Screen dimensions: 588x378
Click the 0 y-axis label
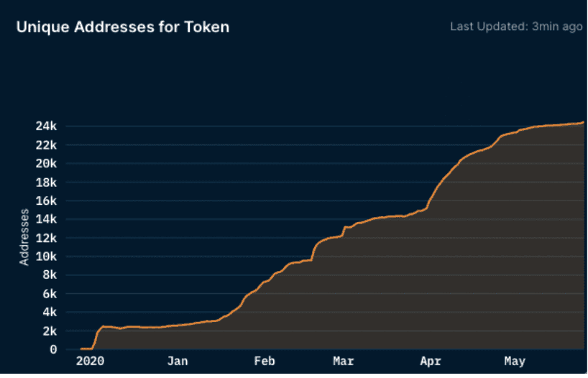coord(53,349)
